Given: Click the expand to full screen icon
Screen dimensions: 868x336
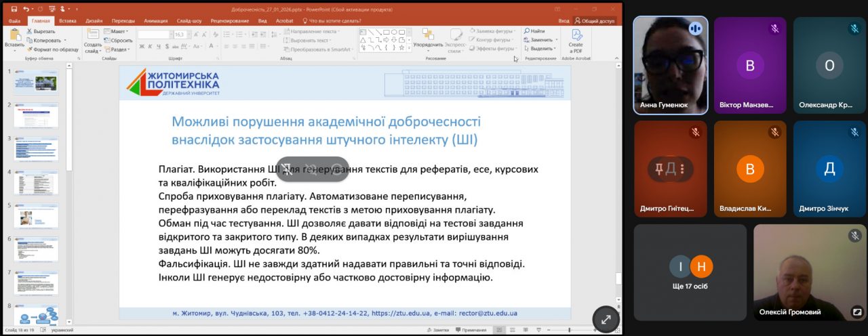Looking at the screenshot, I should [x=606, y=319].
